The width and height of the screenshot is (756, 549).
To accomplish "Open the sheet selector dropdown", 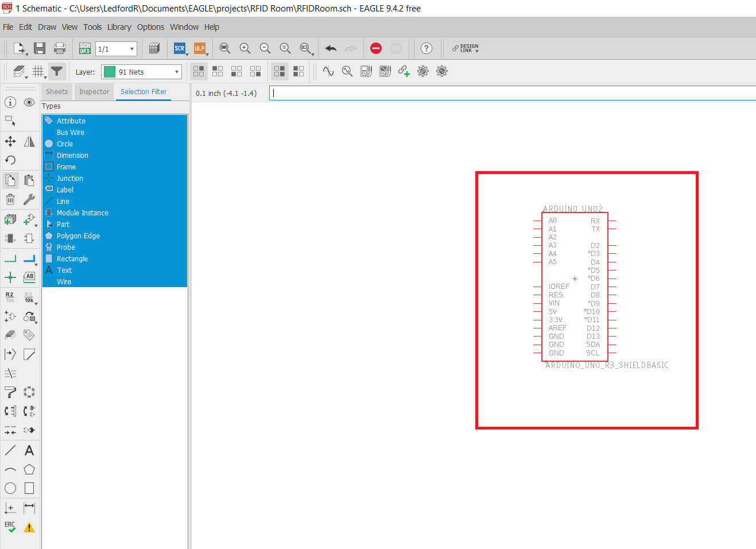I will tap(131, 48).
